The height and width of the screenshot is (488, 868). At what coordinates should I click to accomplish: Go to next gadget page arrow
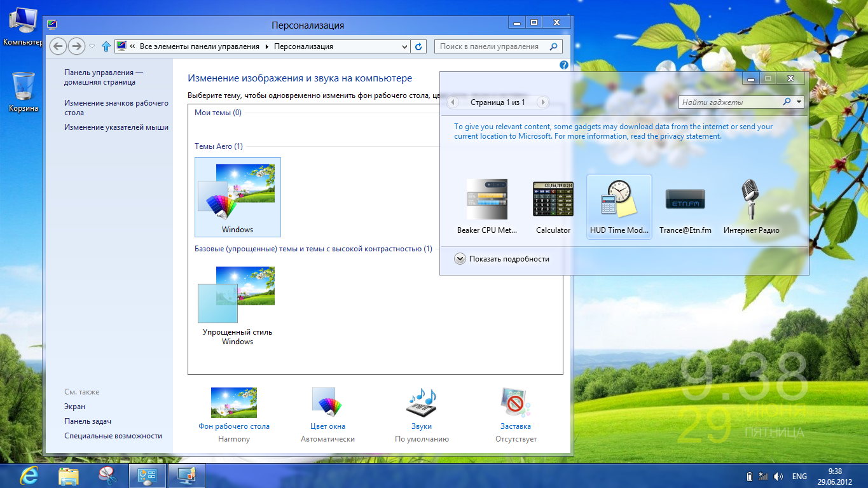tap(542, 102)
